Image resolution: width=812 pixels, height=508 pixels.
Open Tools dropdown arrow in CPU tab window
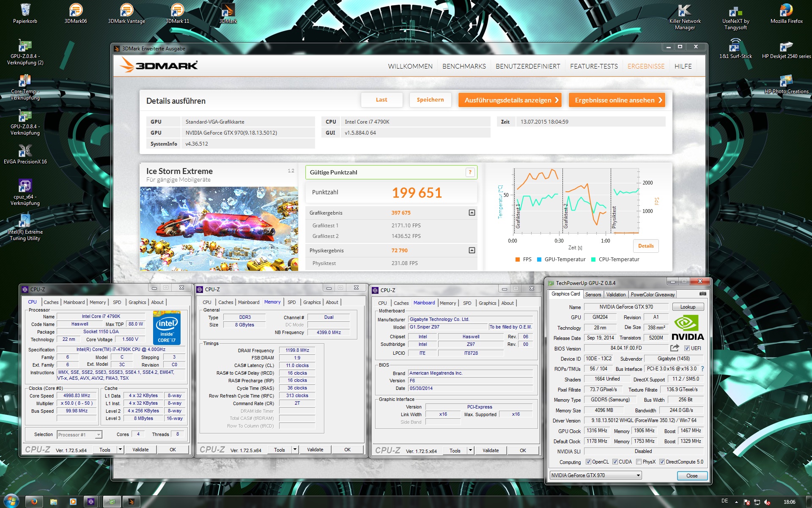(x=120, y=450)
